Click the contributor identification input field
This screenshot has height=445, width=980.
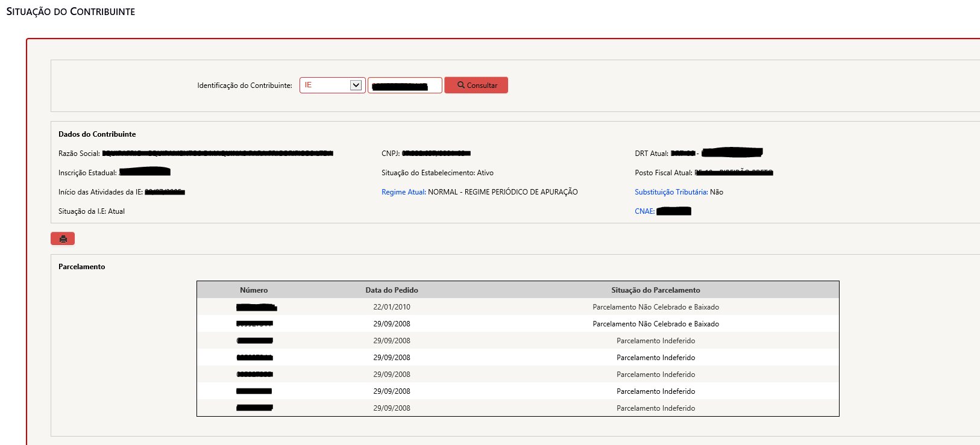point(404,86)
